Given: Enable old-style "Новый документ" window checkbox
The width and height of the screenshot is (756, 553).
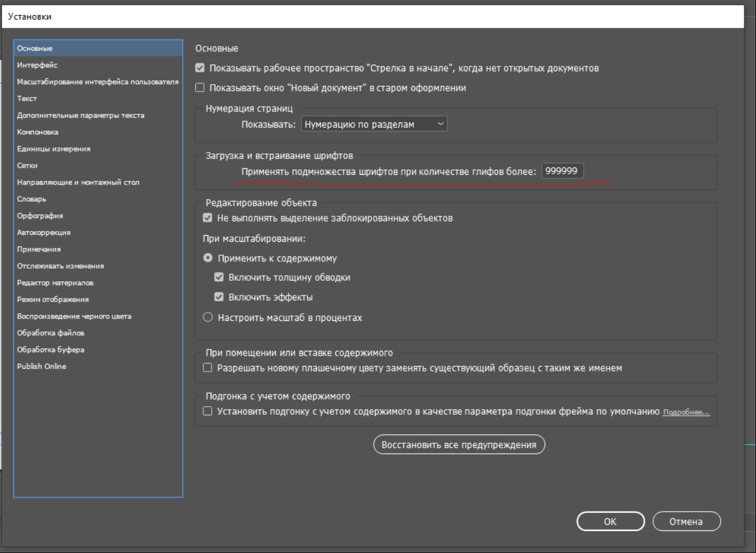Looking at the screenshot, I should (200, 88).
